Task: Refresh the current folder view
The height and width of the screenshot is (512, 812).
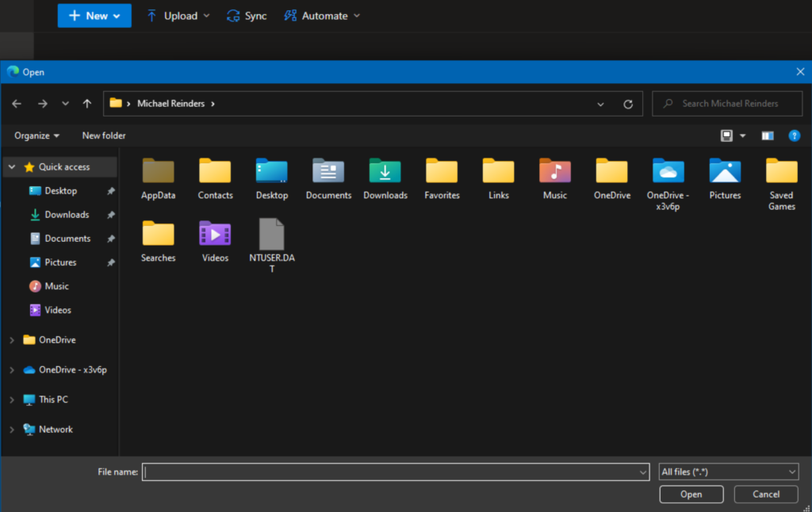Action: (628, 104)
